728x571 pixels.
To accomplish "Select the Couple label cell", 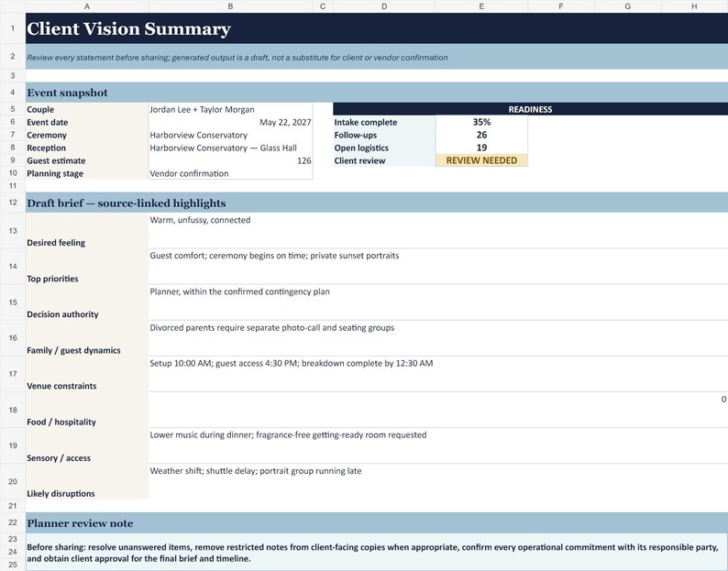I will (x=87, y=109).
